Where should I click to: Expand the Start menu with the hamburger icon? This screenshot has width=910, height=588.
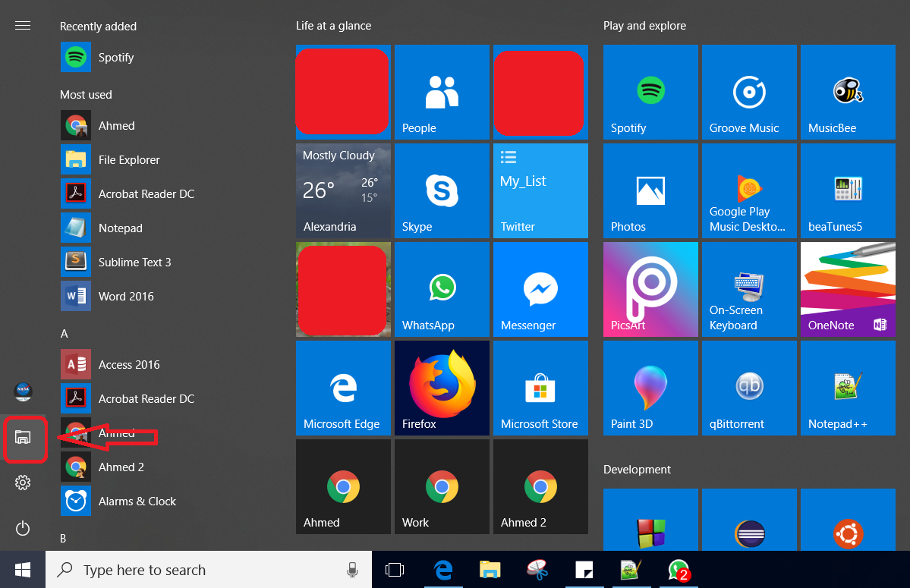tap(23, 25)
